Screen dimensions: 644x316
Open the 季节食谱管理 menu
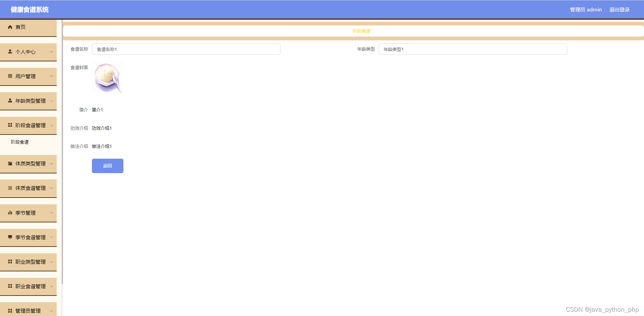pos(28,238)
